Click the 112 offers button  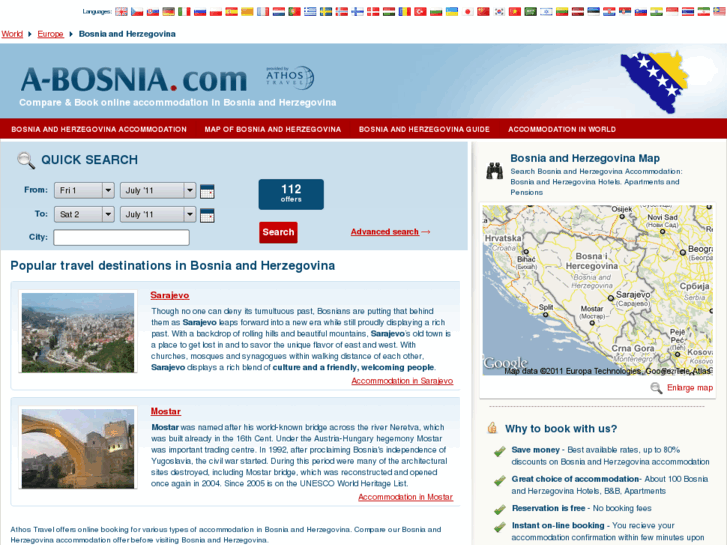(291, 194)
